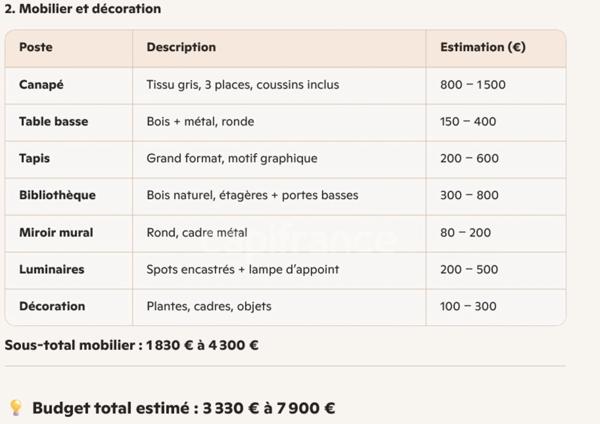Select the 'Canapé' row label
600x424 pixels.
point(41,85)
